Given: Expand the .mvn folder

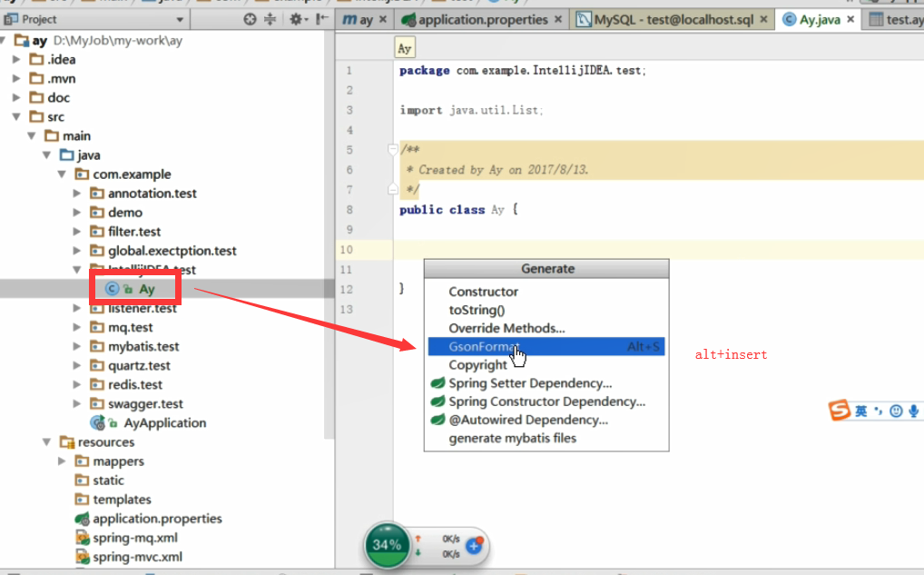Looking at the screenshot, I should click(x=16, y=78).
